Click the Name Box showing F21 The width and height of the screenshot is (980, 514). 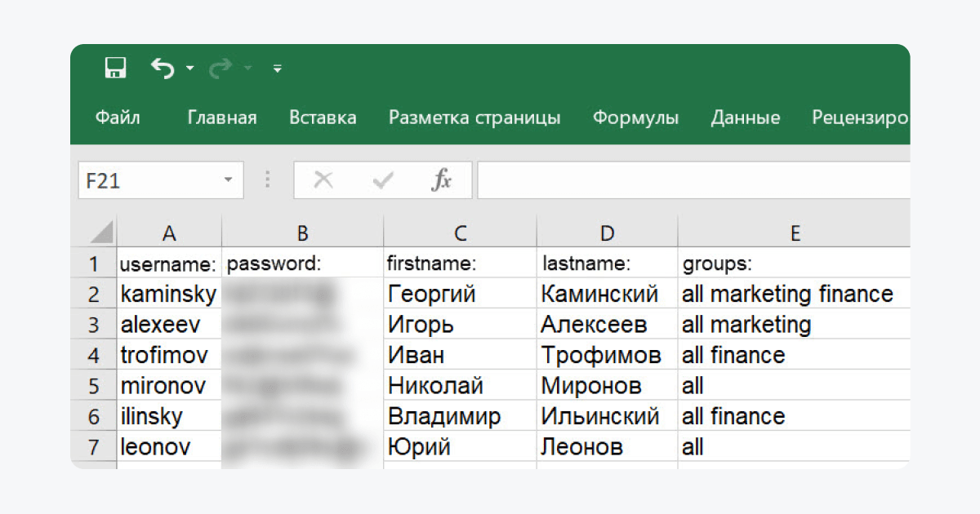147,180
